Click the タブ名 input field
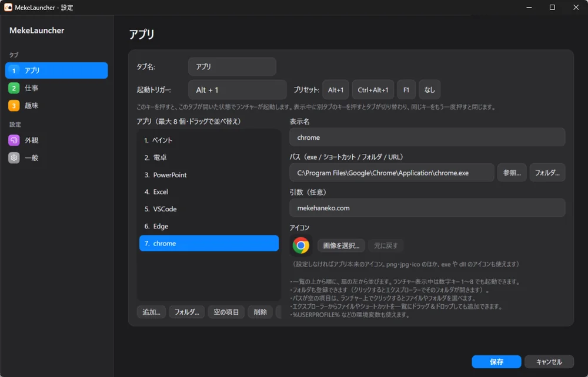The height and width of the screenshot is (377, 588). (x=232, y=66)
